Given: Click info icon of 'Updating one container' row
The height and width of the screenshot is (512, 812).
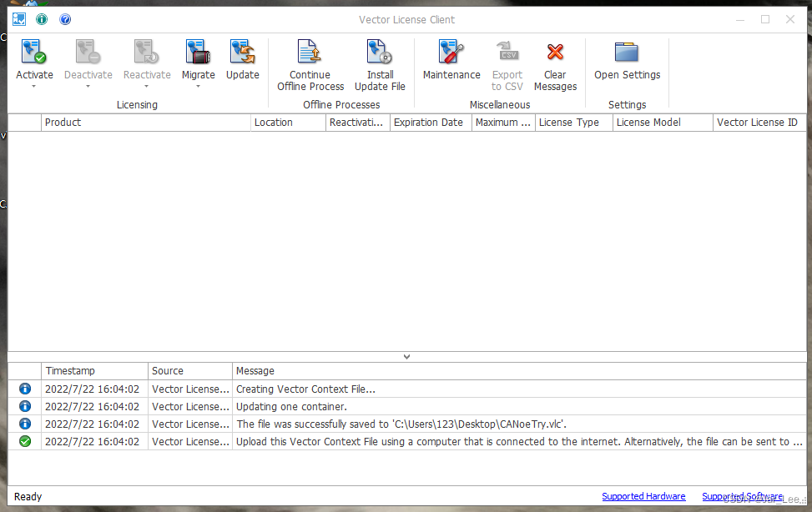Looking at the screenshot, I should [25, 406].
